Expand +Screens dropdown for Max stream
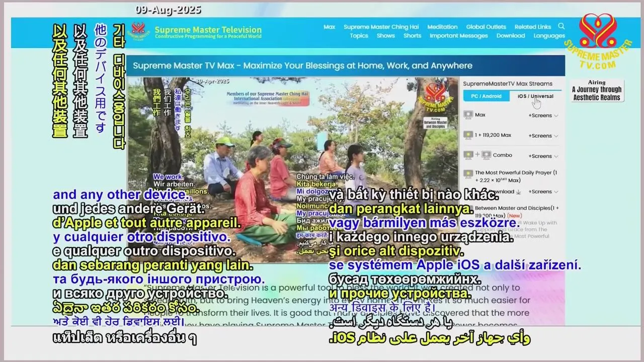The image size is (644, 362). [x=543, y=116]
